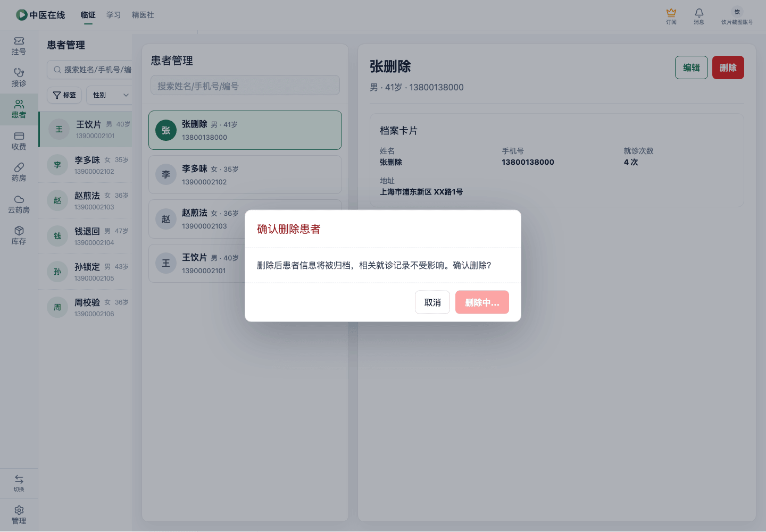Click the 钱 avatar of 钱退回

(57, 236)
